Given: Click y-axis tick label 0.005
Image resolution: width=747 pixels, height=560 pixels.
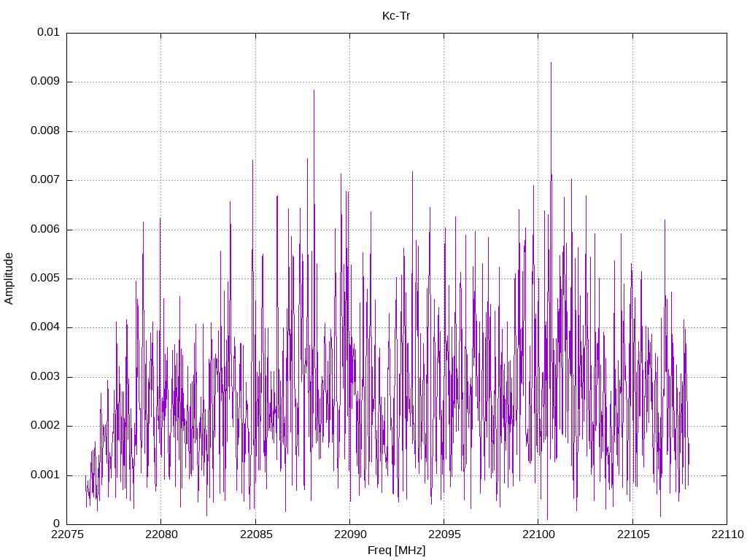Looking at the screenshot, I should click(x=44, y=278).
